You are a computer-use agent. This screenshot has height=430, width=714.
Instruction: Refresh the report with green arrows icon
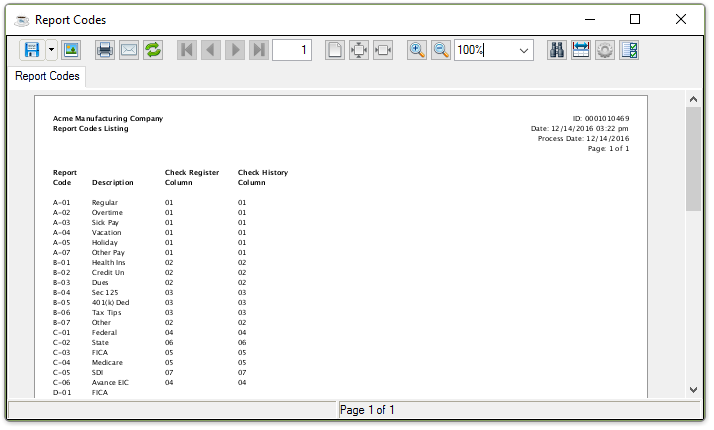(x=153, y=50)
